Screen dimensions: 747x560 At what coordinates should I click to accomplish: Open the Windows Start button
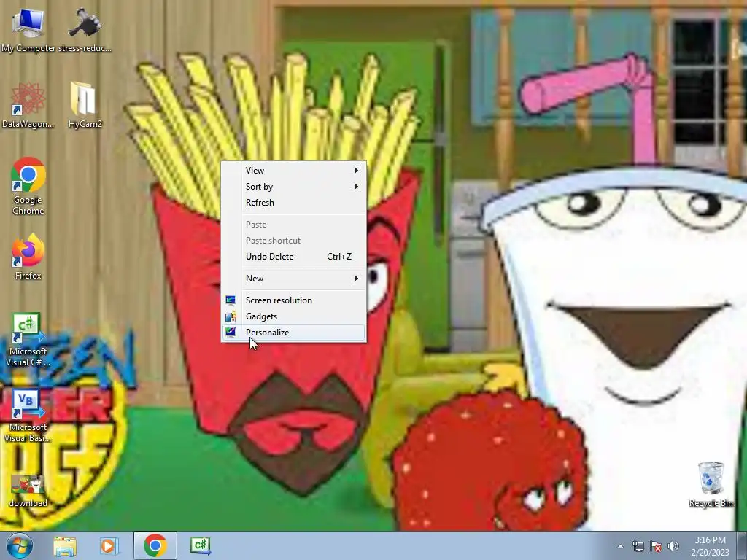(20, 545)
